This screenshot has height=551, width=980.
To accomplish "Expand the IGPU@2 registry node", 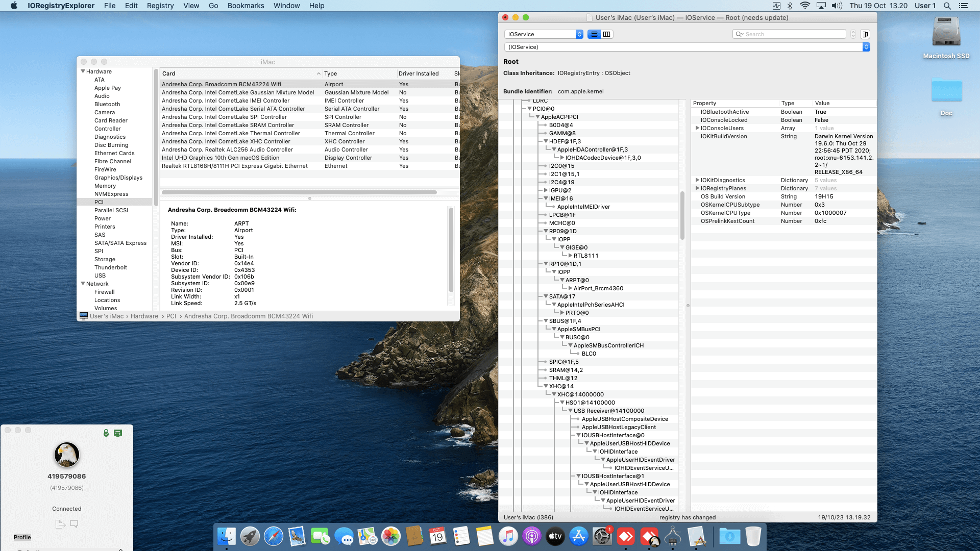I will pyautogui.click(x=546, y=190).
